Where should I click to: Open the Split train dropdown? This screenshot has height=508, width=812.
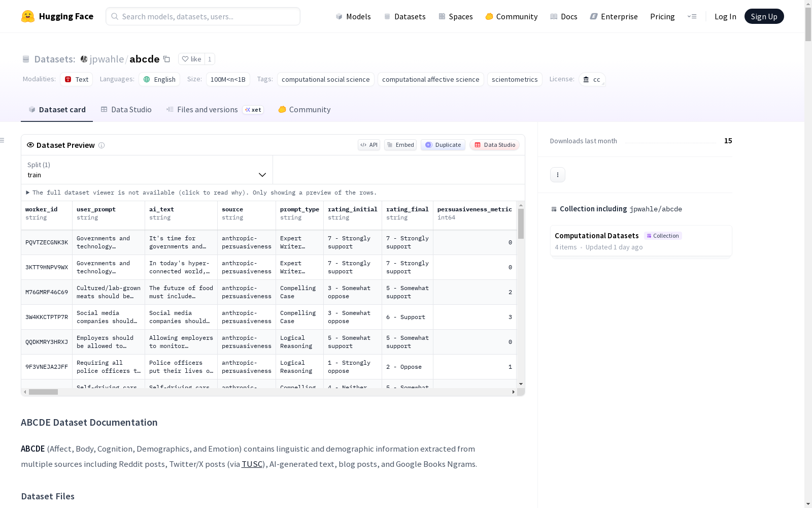(x=147, y=170)
